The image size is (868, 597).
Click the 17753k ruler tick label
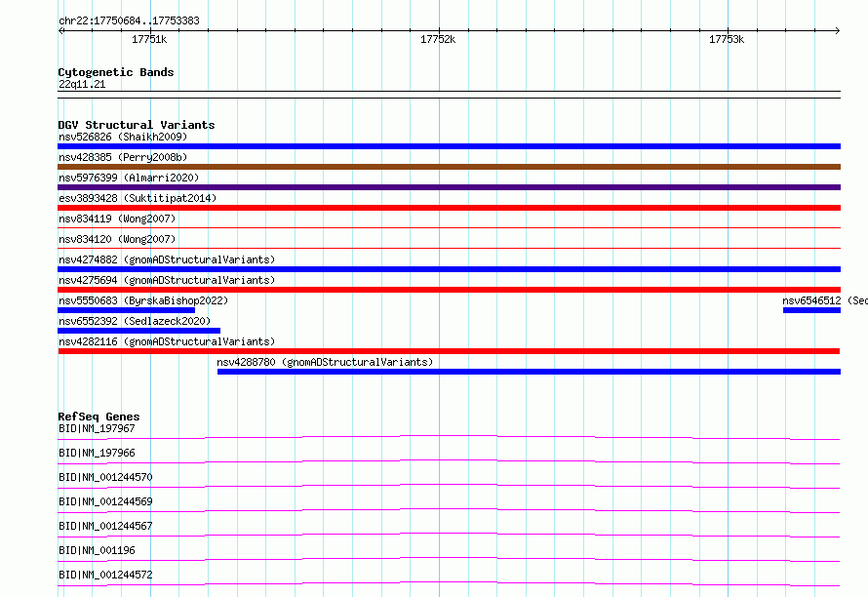(x=727, y=39)
